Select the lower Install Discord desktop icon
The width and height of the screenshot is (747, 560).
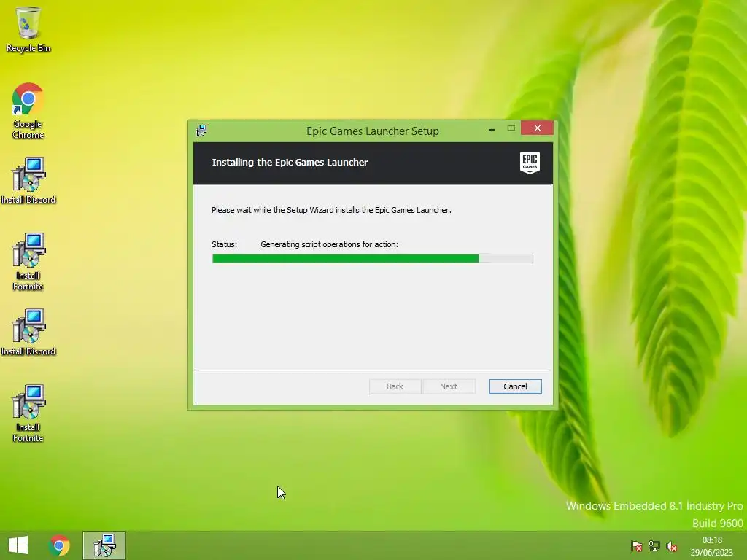[28, 332]
